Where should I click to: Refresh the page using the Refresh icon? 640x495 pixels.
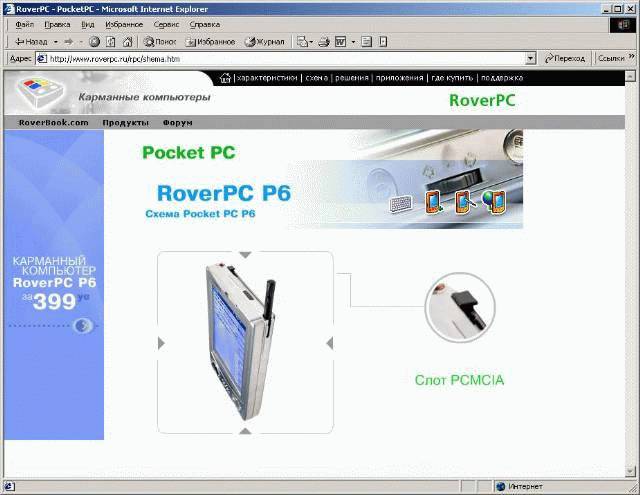tap(111, 42)
